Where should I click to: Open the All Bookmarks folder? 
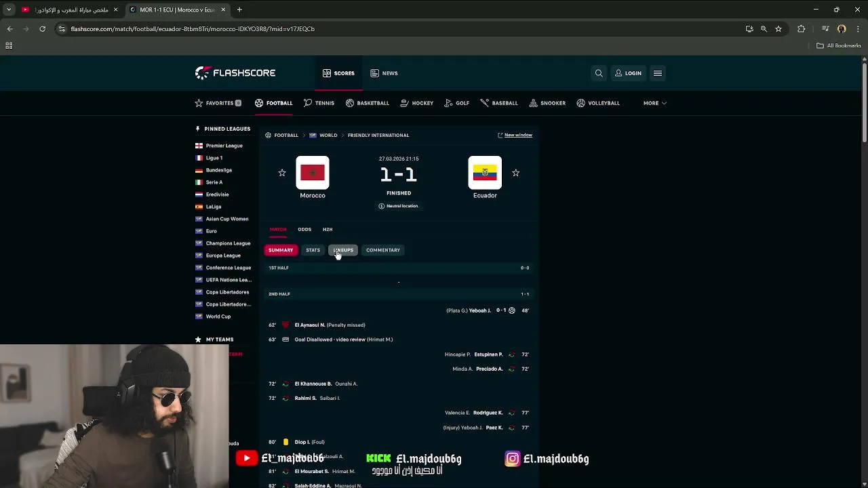(839, 45)
